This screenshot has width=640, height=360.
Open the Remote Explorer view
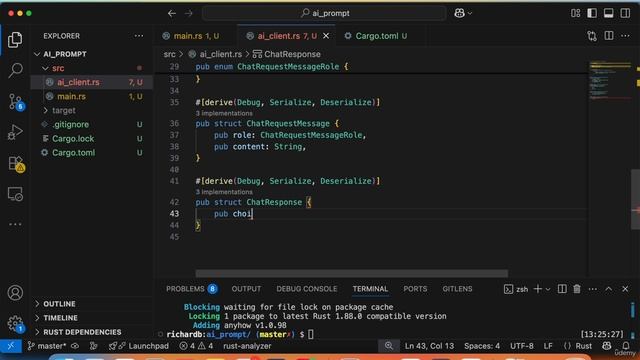click(x=15, y=194)
